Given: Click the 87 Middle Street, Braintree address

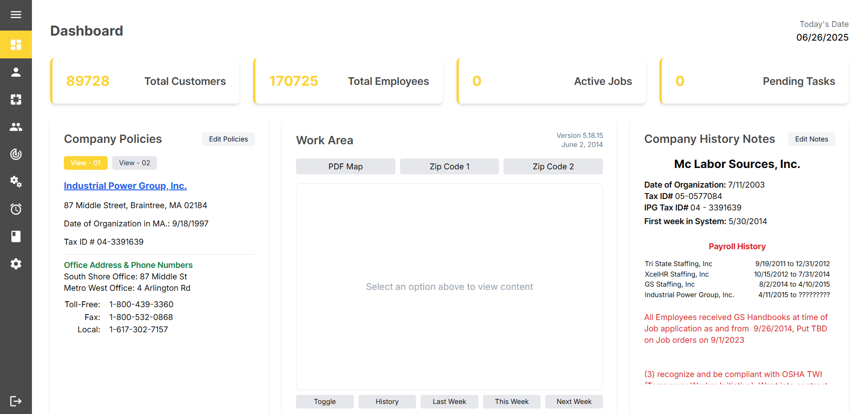Looking at the screenshot, I should [135, 205].
